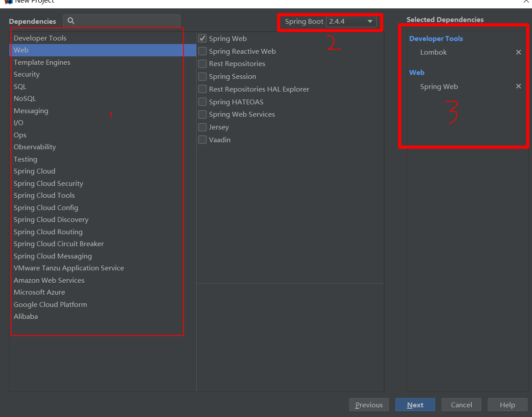Choose the Security category
Image resolution: width=532 pixels, height=417 pixels.
tap(103, 74)
